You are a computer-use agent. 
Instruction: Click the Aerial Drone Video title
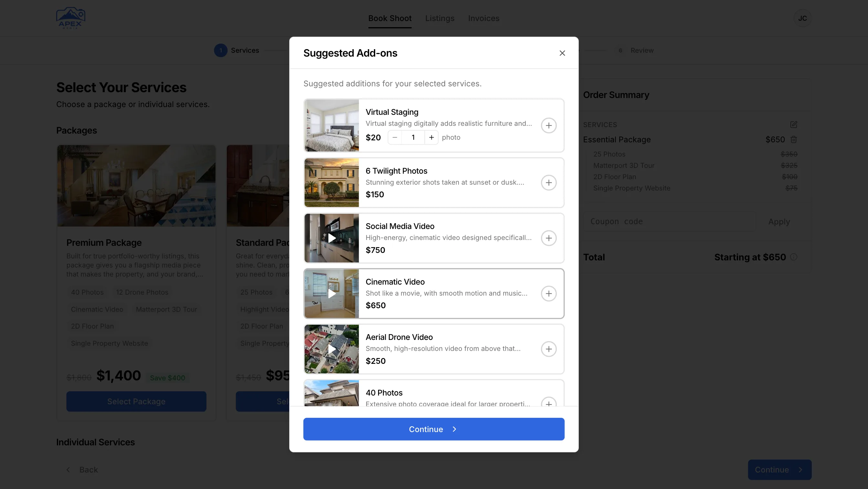pyautogui.click(x=399, y=337)
